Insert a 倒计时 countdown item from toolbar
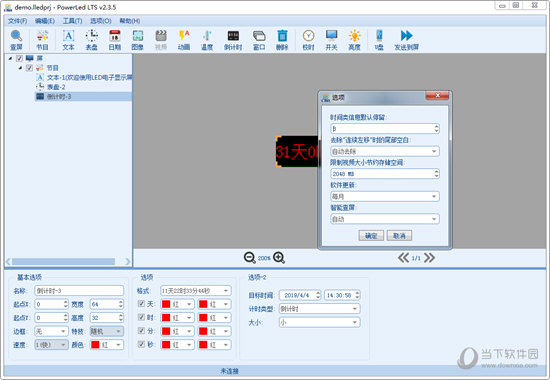 click(x=233, y=40)
